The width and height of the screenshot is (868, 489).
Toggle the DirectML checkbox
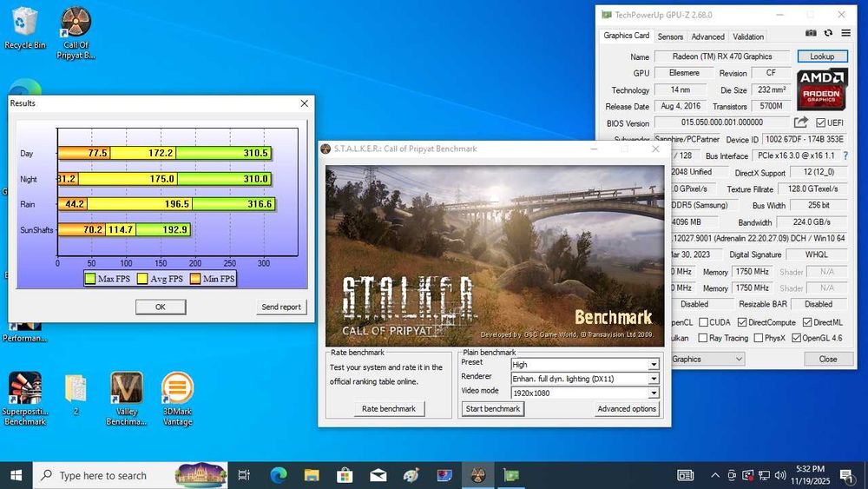(x=807, y=322)
